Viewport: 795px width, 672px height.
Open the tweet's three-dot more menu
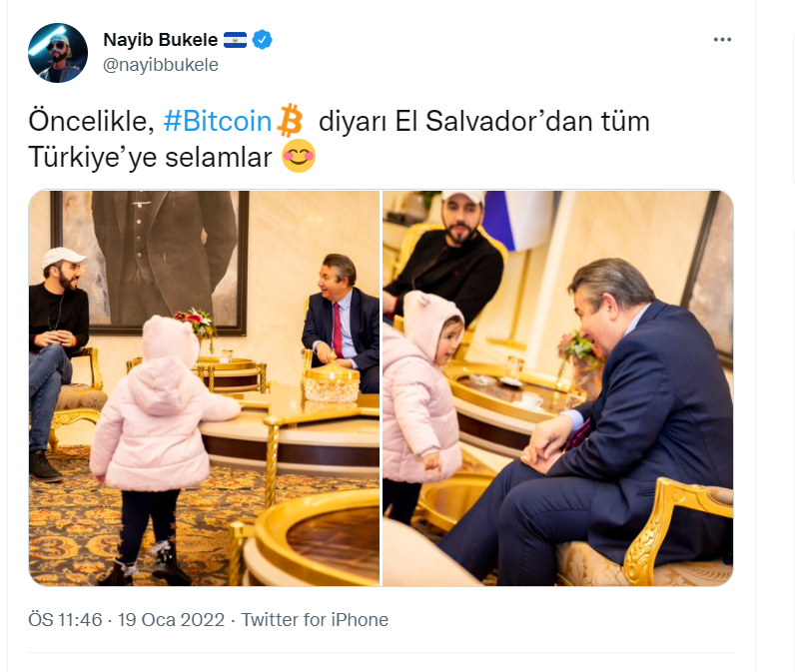[722, 40]
